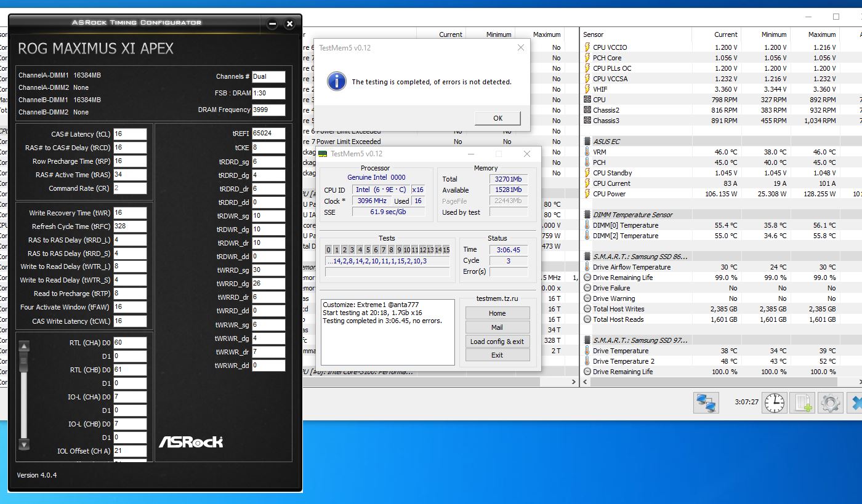Image resolution: width=862 pixels, height=504 pixels.
Task: Click the RAS# Active Time (tRAS) field
Action: (130, 175)
